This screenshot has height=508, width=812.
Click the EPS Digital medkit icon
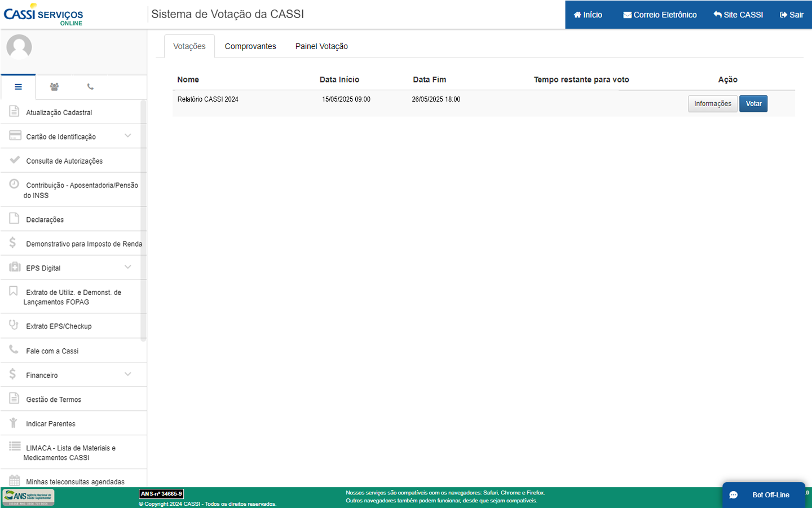click(15, 266)
